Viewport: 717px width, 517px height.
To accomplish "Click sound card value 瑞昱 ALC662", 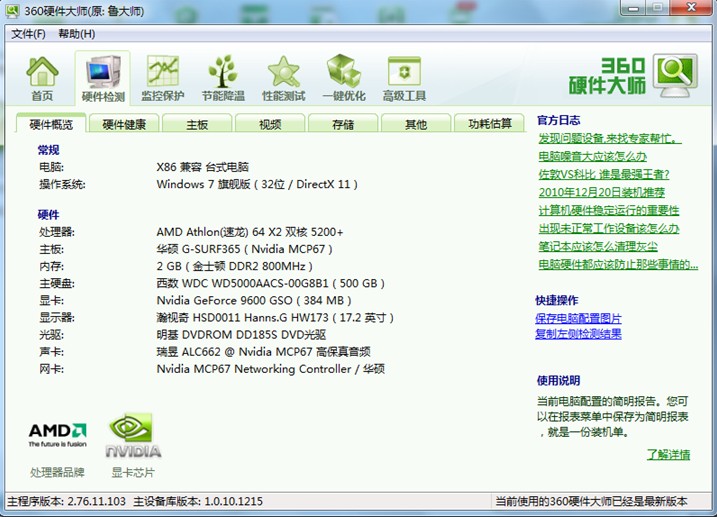I will click(263, 352).
